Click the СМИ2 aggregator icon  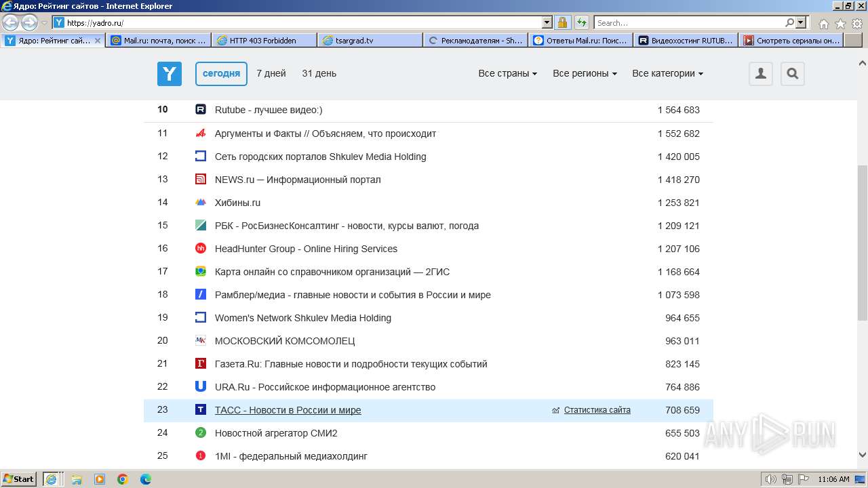[x=201, y=433]
